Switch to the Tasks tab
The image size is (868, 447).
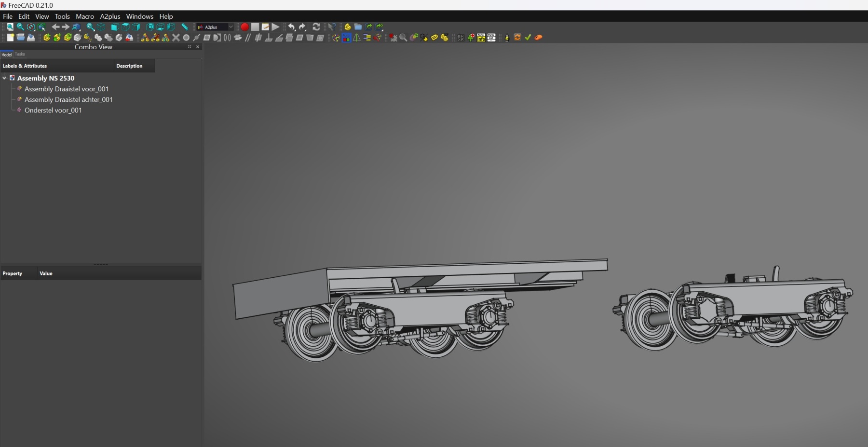click(20, 54)
